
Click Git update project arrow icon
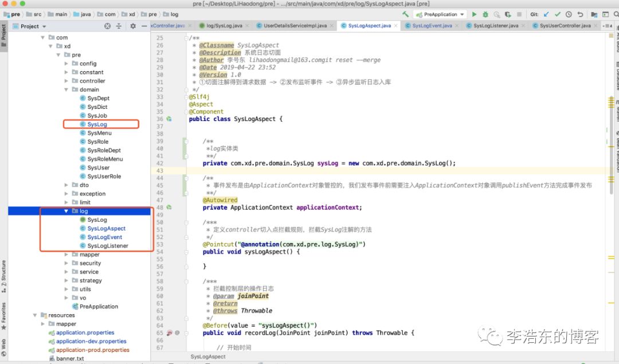tap(546, 14)
